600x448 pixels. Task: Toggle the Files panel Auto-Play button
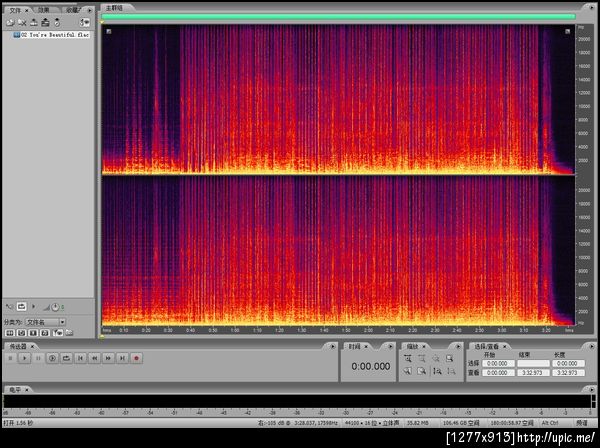pos(10,307)
